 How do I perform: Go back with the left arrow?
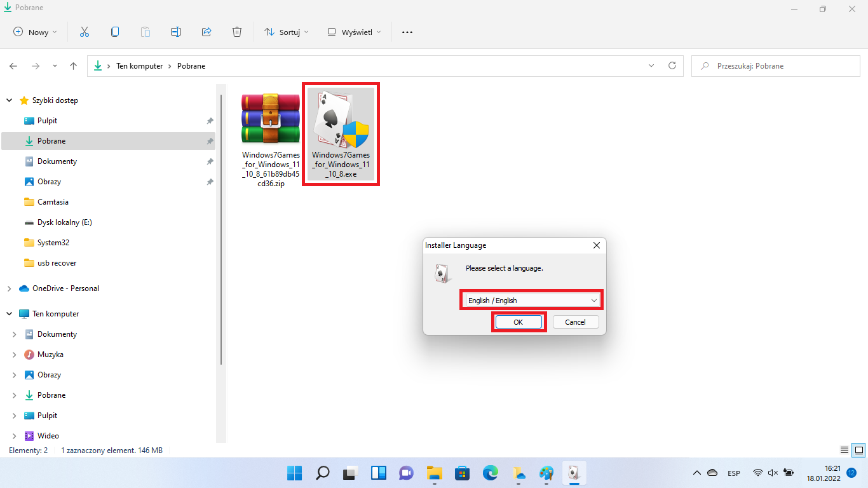[13, 66]
